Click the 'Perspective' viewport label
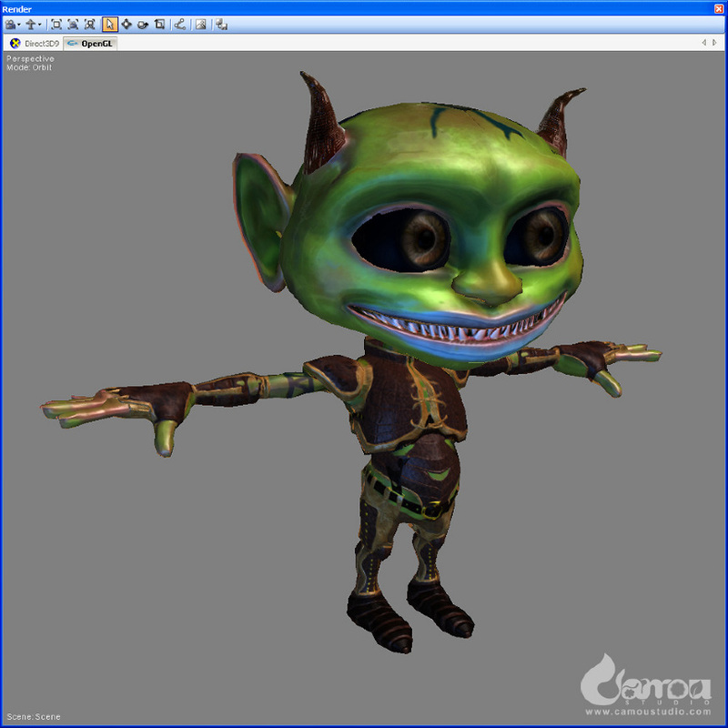728x728 pixels. [x=30, y=58]
